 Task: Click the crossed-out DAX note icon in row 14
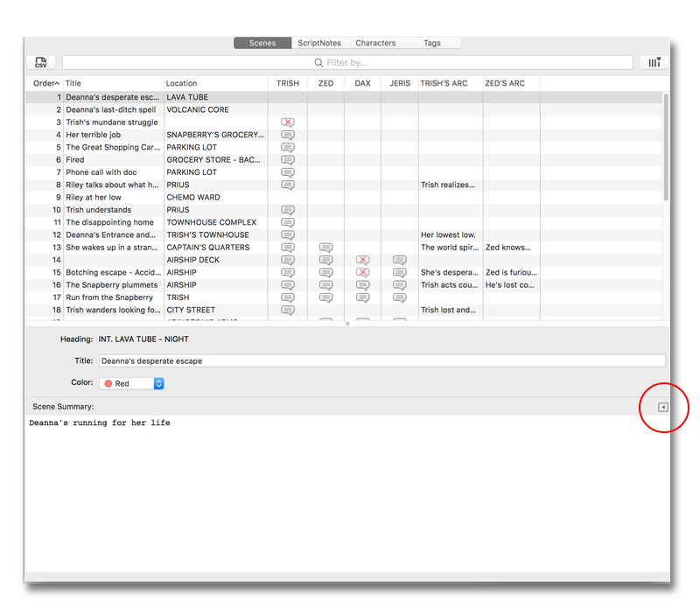pos(362,260)
